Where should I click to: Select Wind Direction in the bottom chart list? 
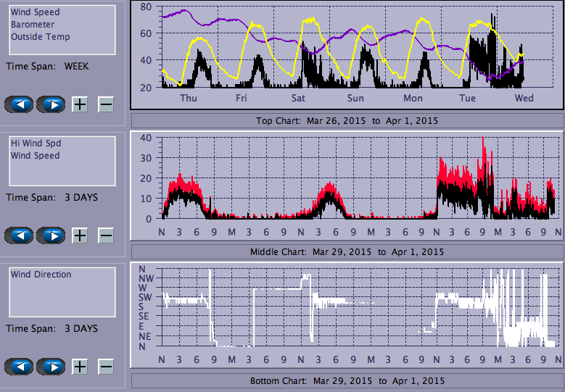pos(41,275)
